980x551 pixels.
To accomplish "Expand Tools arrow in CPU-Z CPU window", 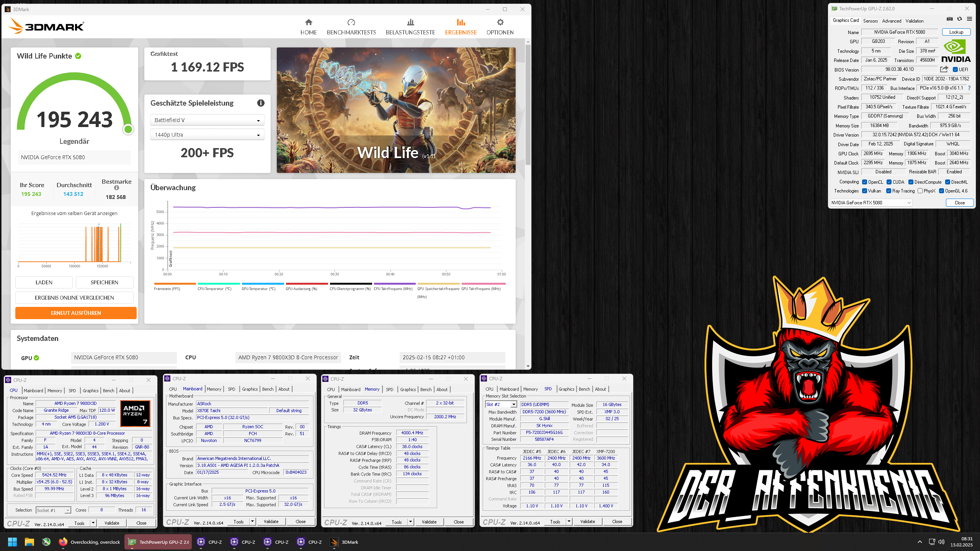I will click(x=93, y=523).
